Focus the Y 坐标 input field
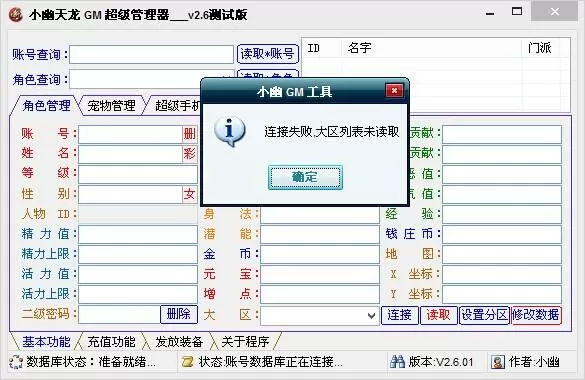 point(502,295)
